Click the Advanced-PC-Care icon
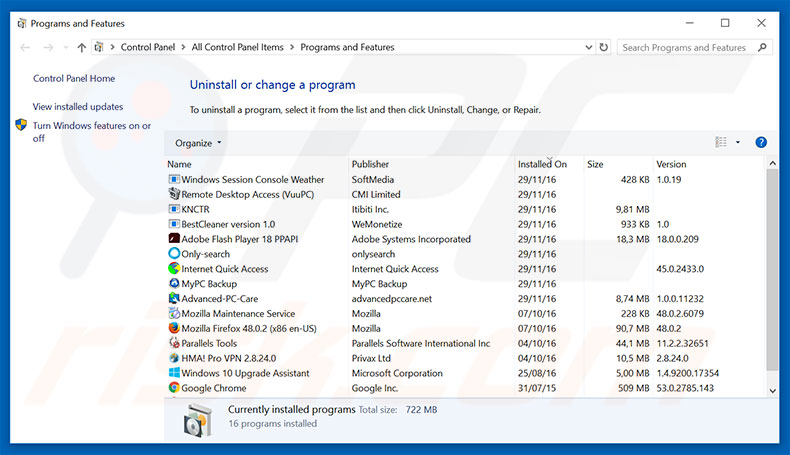 point(174,298)
